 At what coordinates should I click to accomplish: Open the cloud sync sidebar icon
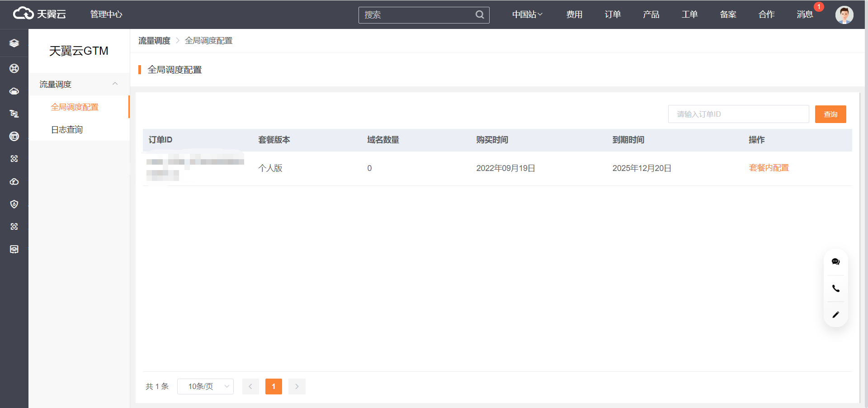[14, 181]
